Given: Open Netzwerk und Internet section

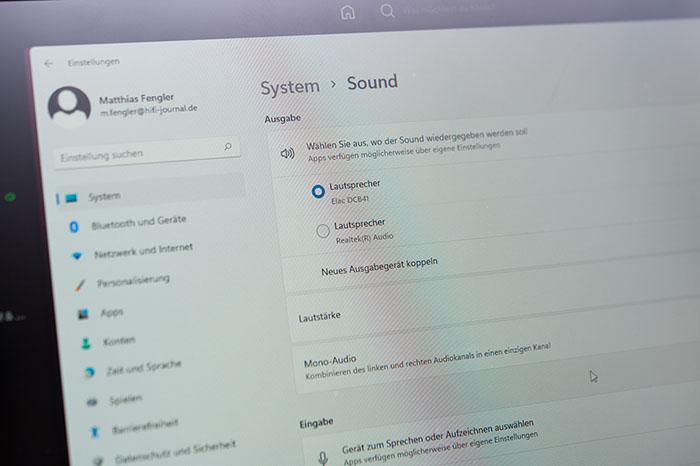Looking at the screenshot, I should [x=143, y=250].
